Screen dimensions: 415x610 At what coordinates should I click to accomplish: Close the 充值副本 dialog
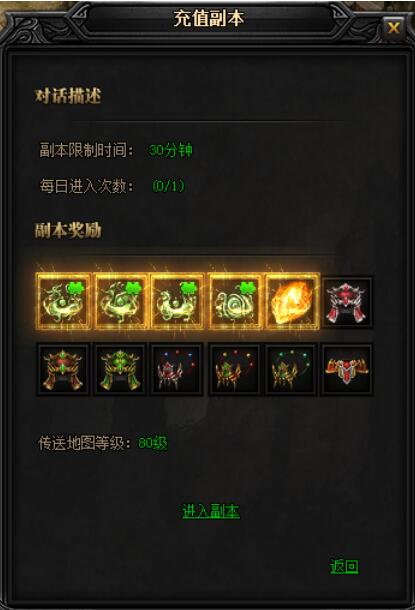coord(394,28)
